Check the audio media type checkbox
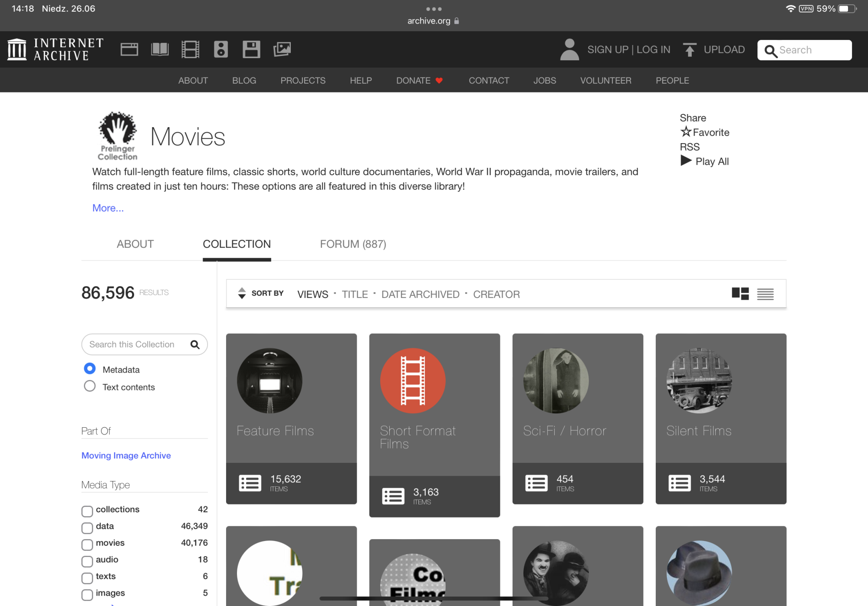Viewport: 868px width, 606px height. click(87, 561)
